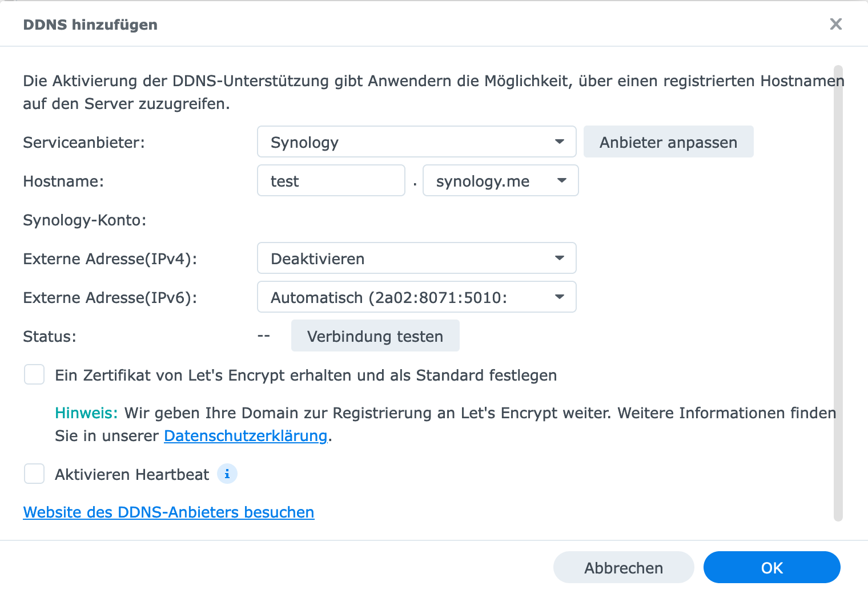Image resolution: width=868 pixels, height=590 pixels.
Task: Click the Heartbeat info icon
Action: click(227, 474)
